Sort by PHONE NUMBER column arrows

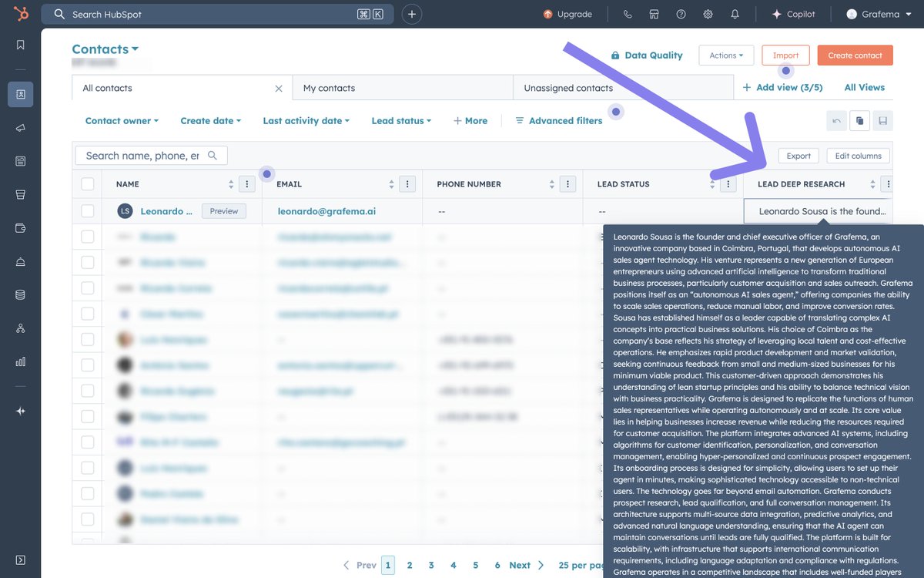[x=552, y=184]
